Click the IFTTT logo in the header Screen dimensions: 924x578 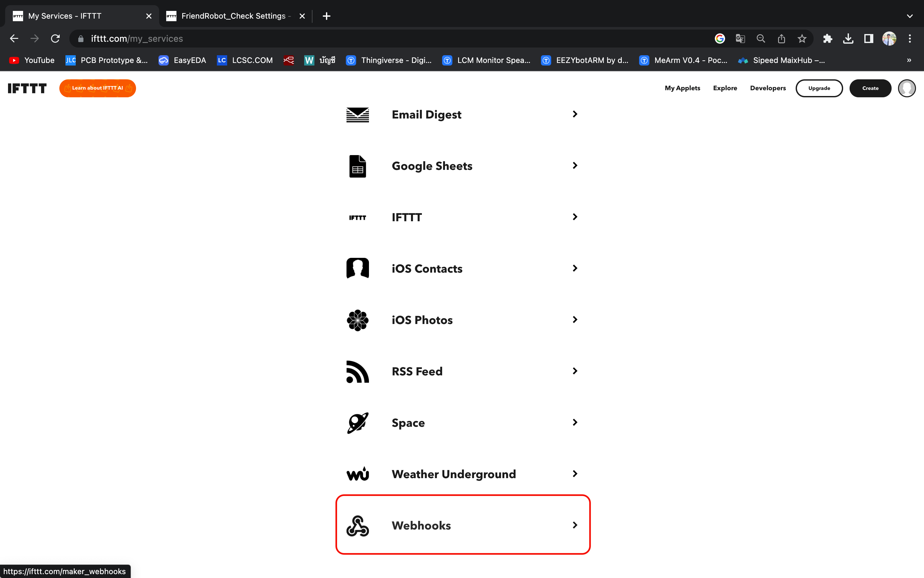click(27, 88)
